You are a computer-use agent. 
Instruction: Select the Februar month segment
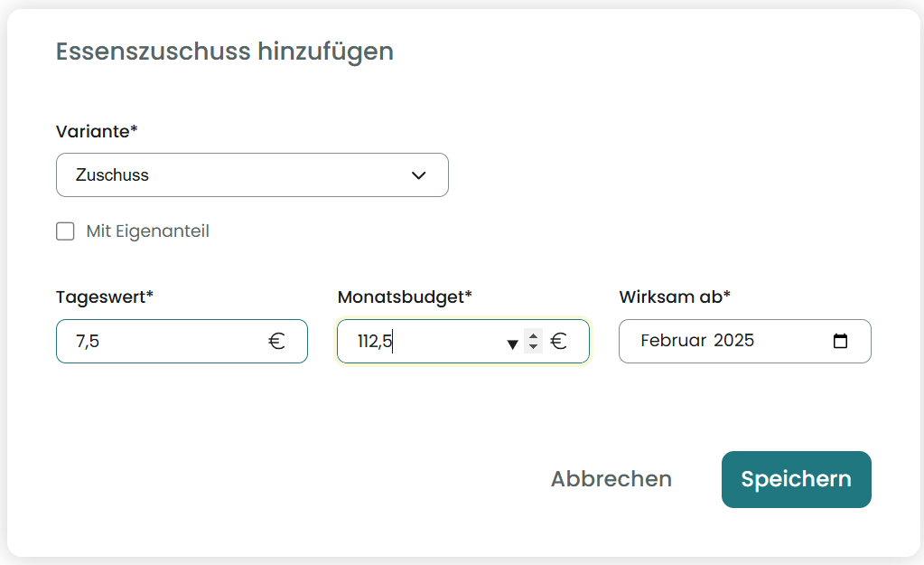(x=673, y=341)
